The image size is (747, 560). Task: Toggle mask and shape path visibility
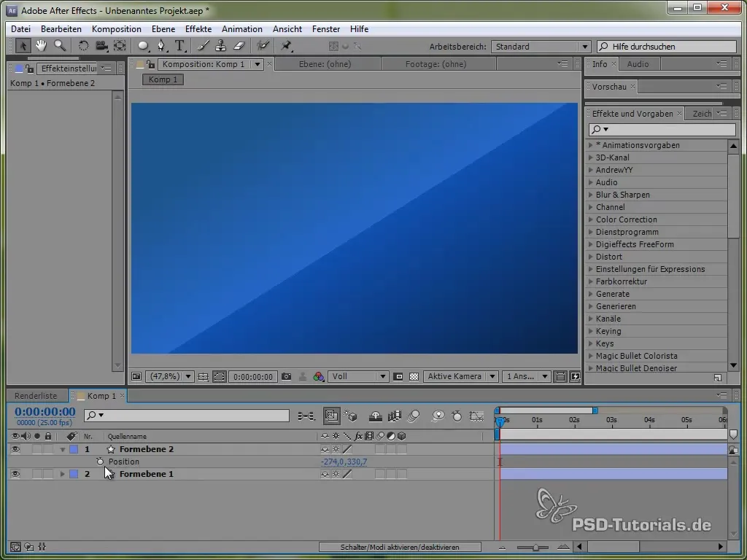tap(219, 377)
